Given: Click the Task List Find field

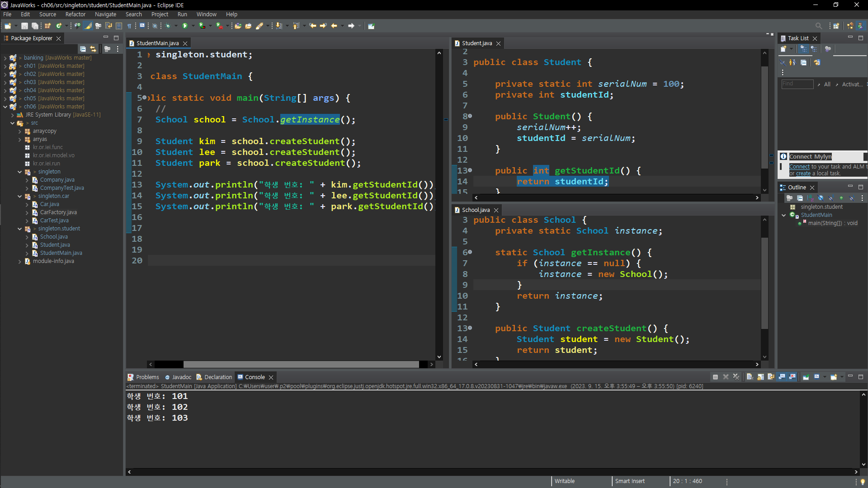Looking at the screenshot, I should point(797,84).
